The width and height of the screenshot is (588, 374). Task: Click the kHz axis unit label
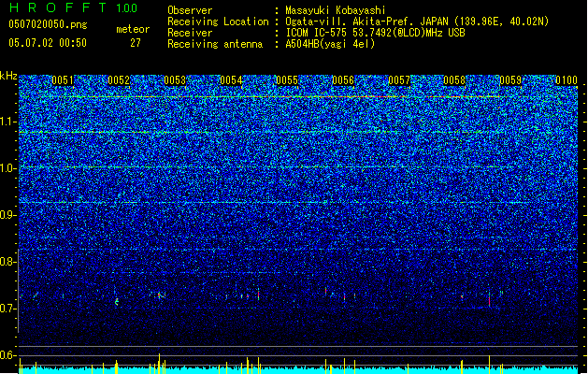pos(8,76)
